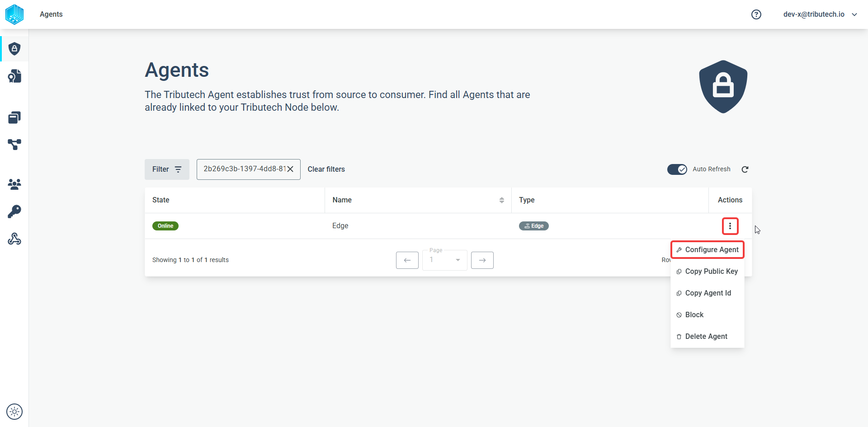The height and width of the screenshot is (427, 868).
Task: Open the help question mark icon
Action: 756,14
